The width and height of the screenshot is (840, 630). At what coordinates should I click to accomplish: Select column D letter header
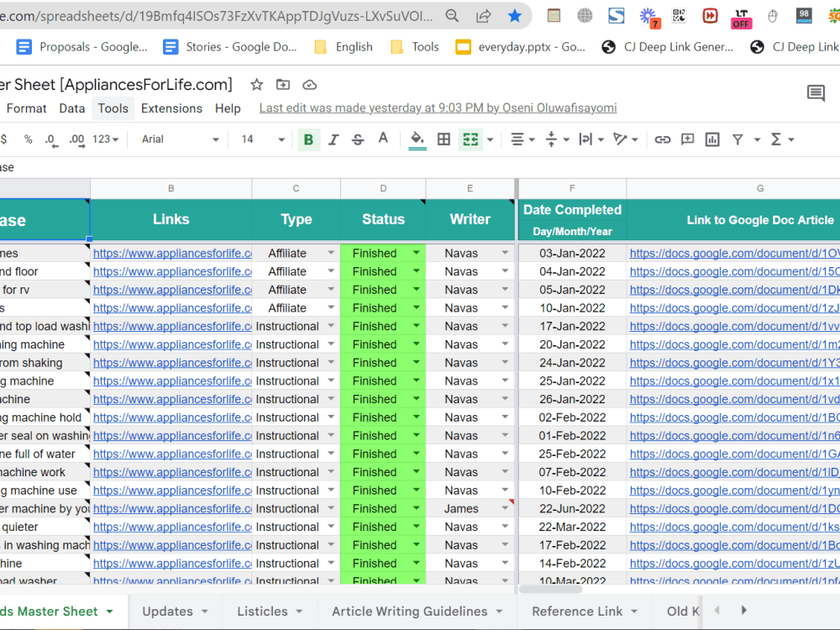pos(383,188)
